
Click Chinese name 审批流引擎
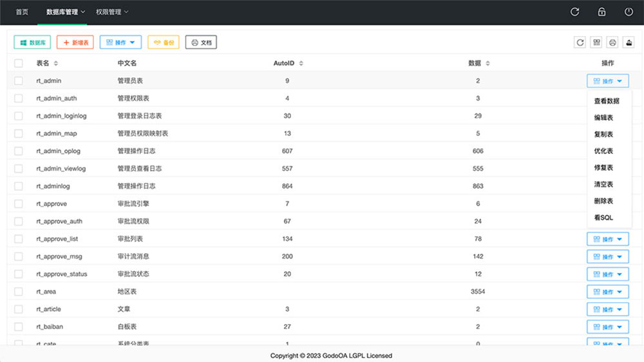(x=133, y=204)
